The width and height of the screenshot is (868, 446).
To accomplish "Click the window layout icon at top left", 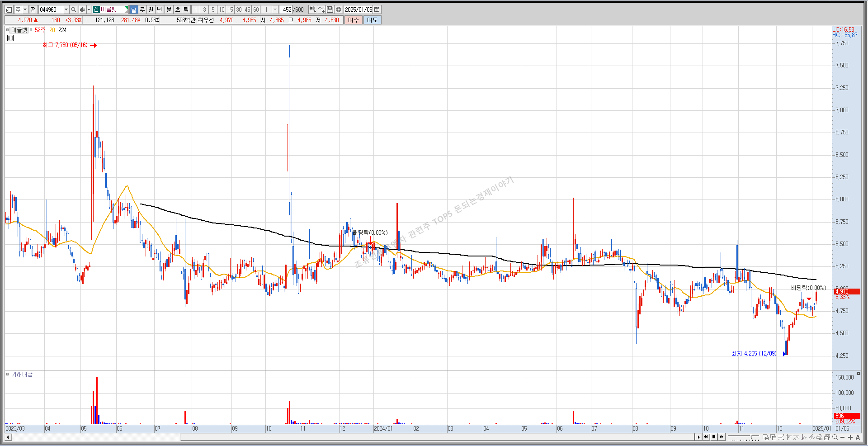I will 9,9.
